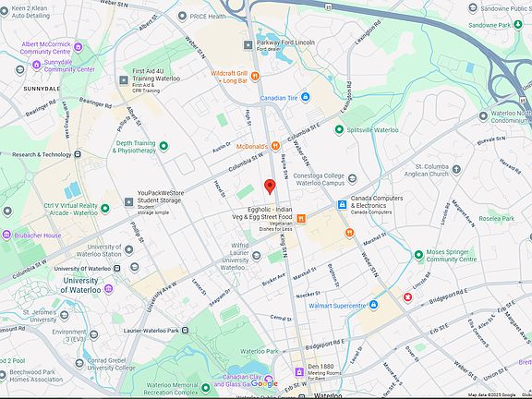Viewport: 532px width, 399px height.
Task: Select the Den 1880 meeting rooms icon
Action: coord(299,372)
